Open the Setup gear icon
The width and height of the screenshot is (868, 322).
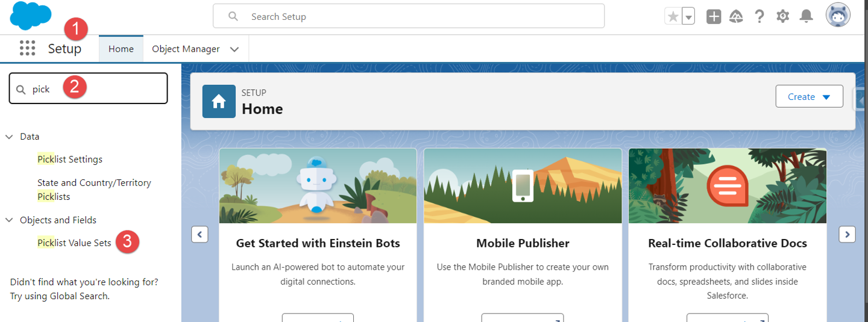[x=782, y=16]
